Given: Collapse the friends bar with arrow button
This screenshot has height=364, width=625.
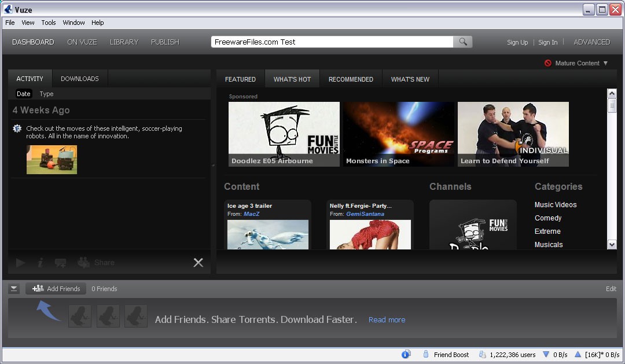Looking at the screenshot, I should (14, 289).
